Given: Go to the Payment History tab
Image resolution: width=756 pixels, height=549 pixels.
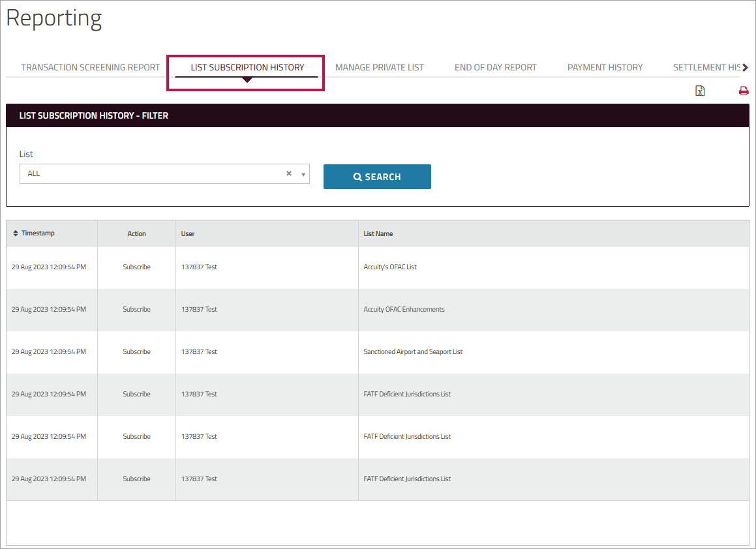Looking at the screenshot, I should click(605, 67).
